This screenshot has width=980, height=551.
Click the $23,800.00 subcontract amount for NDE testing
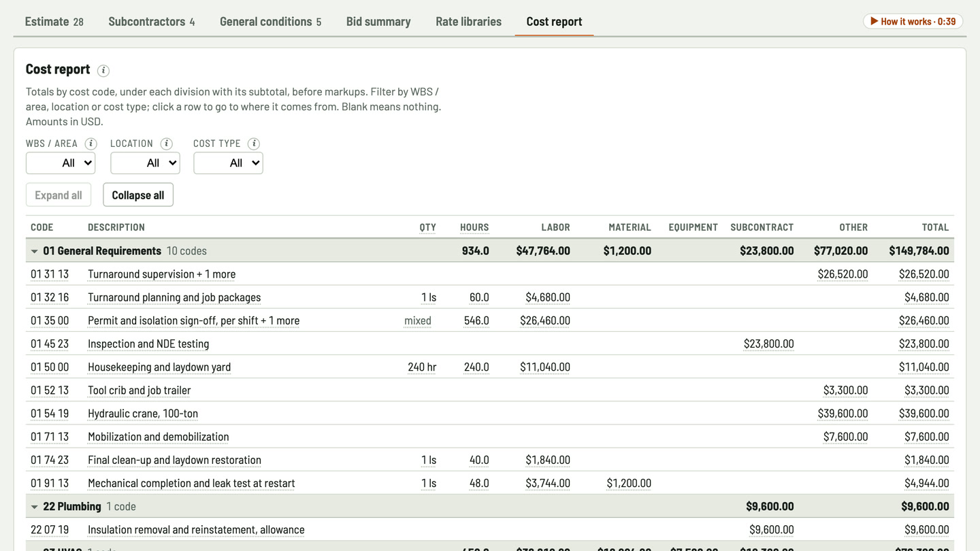coord(769,344)
